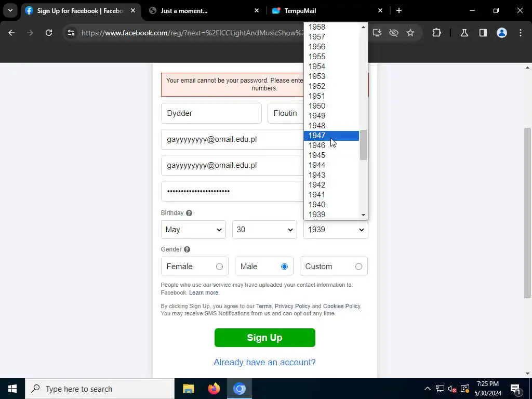Viewport: 532px width, 399px height.
Task: Choose 1953 in the year list
Action: click(x=331, y=76)
